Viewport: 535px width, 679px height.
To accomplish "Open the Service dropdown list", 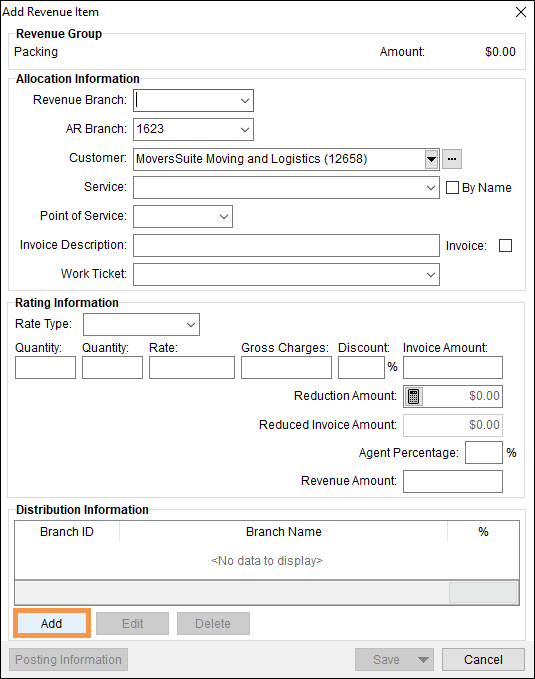I will [431, 188].
